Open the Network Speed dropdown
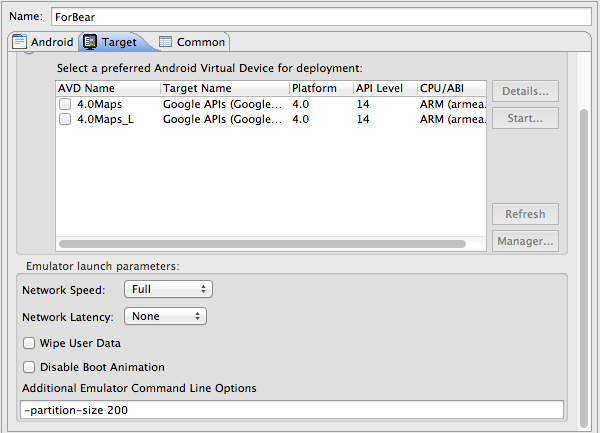Screen dimensions: 600x433 [168, 289]
